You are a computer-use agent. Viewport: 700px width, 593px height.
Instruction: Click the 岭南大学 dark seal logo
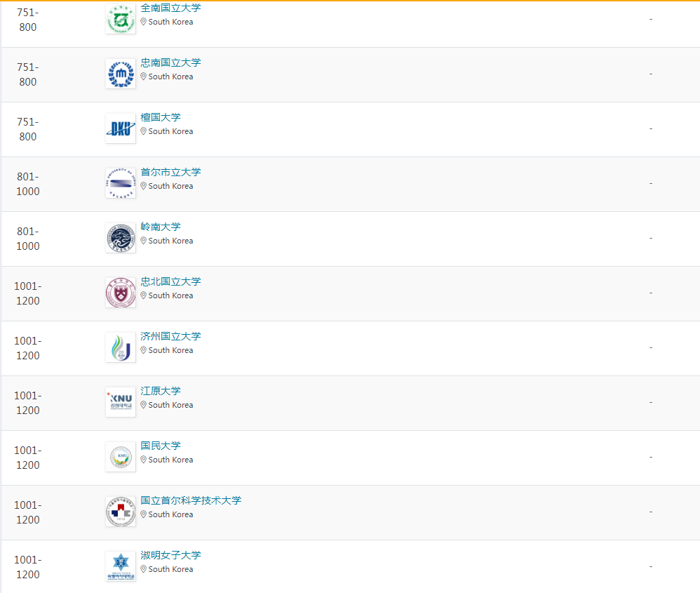121,237
